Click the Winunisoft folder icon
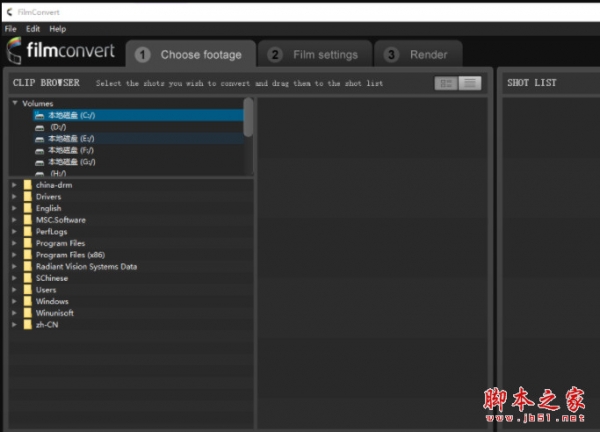 click(28, 313)
